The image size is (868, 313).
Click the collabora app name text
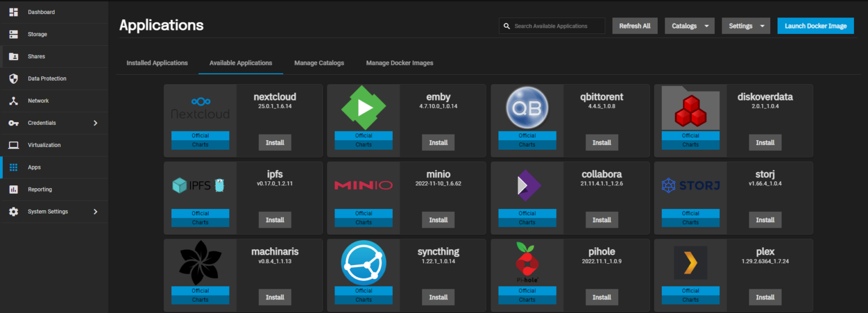pos(602,174)
